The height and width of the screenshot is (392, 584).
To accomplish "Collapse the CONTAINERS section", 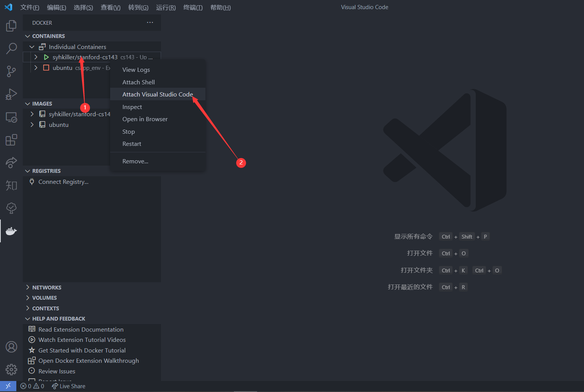I will tap(27, 36).
